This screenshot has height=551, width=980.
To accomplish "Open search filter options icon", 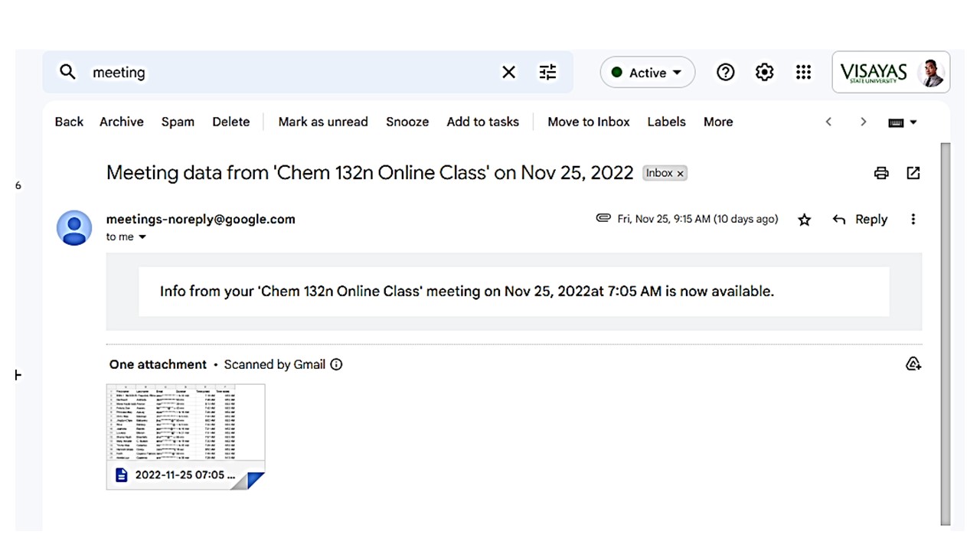I will [x=548, y=72].
